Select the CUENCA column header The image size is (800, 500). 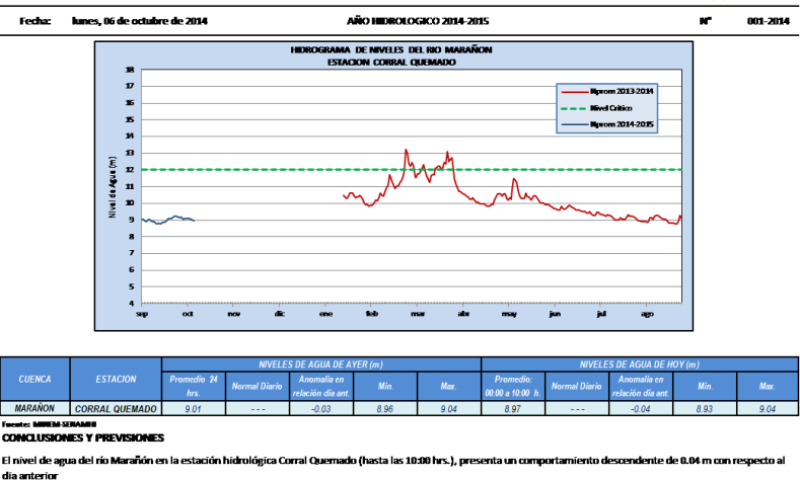click(x=36, y=379)
